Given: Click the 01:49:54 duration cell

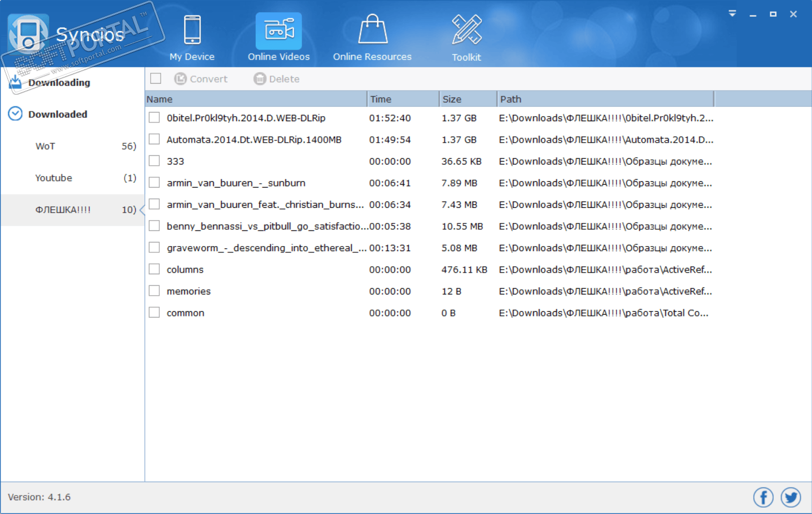Looking at the screenshot, I should (x=390, y=140).
